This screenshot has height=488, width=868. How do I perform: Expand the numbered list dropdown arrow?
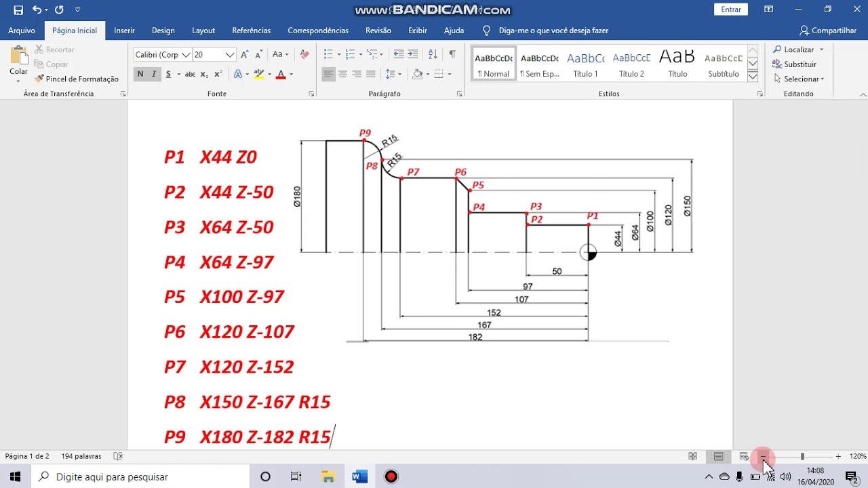[360, 54]
